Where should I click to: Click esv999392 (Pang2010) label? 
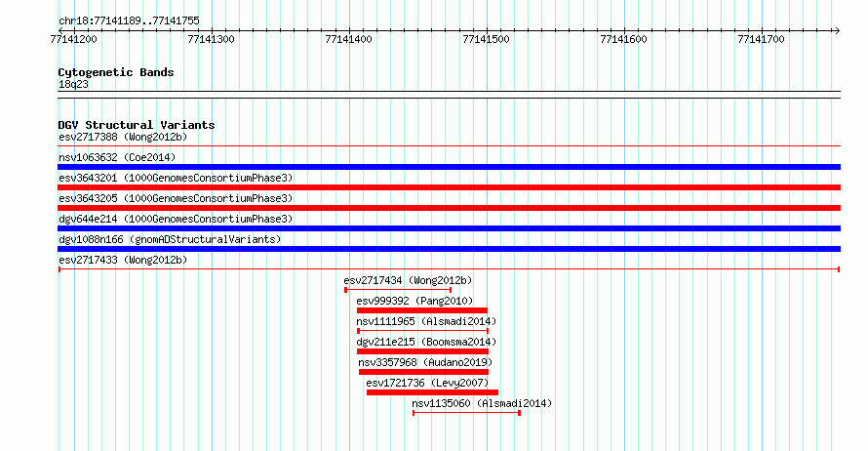[x=414, y=301]
